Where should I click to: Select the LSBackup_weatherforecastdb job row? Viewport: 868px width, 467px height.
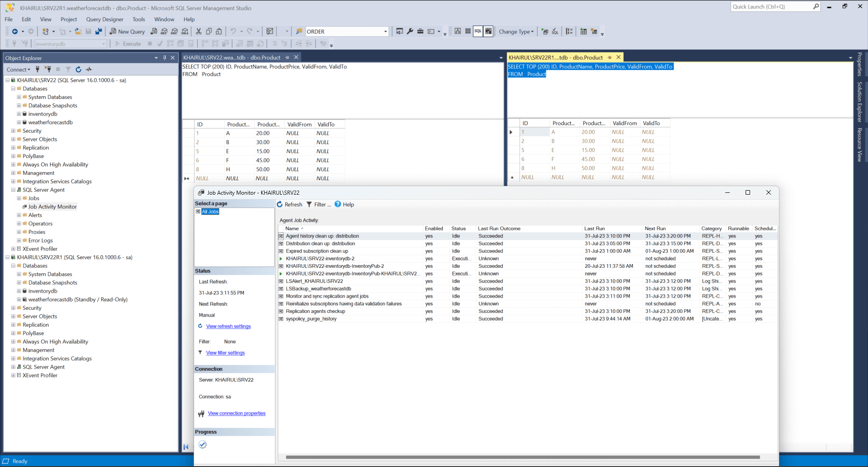click(318, 289)
